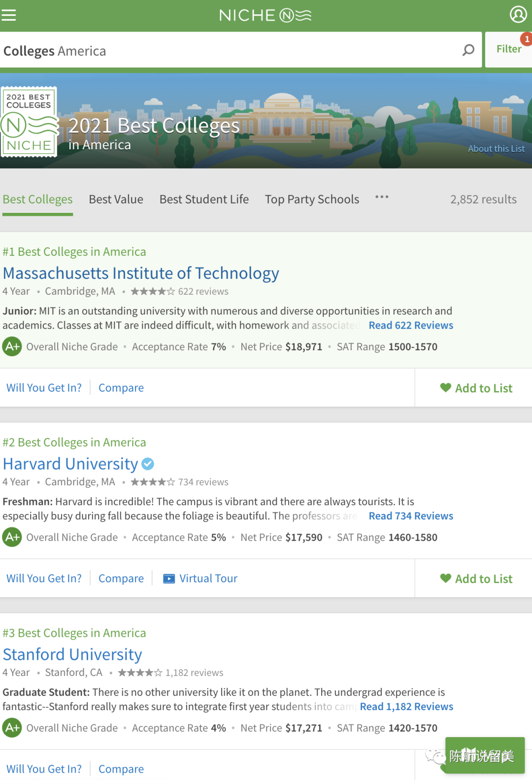Screen dimensions: 532x780
Task: Expand more ranking categories with three dots
Action: point(381,197)
